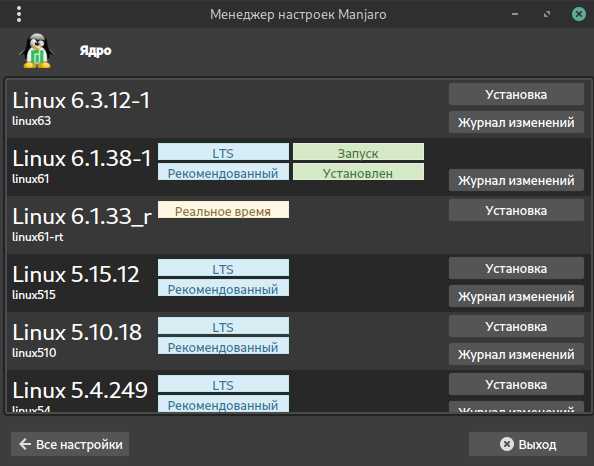Select the Linux 6.1.38-1 title text
The height and width of the screenshot is (466, 594).
(82, 158)
